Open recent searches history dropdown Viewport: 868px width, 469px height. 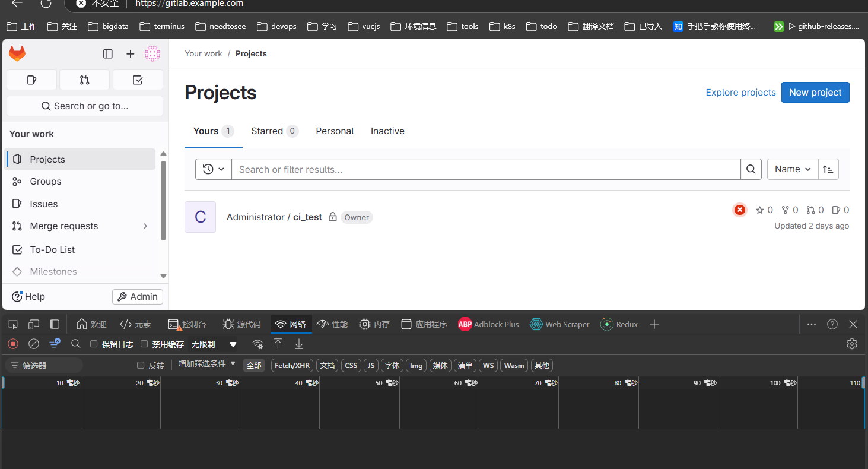click(x=214, y=169)
